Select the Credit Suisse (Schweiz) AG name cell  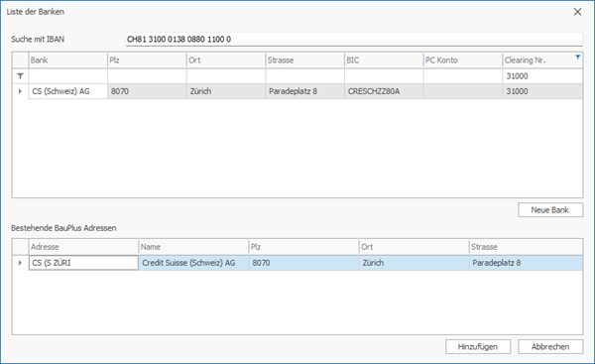coord(193,263)
